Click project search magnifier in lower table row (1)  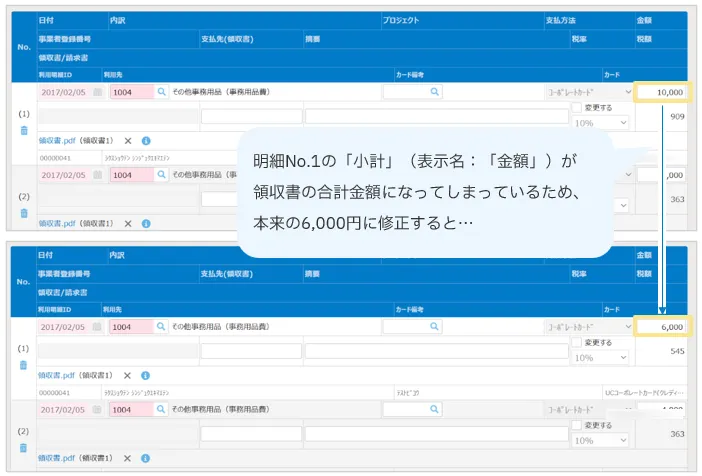coord(435,327)
